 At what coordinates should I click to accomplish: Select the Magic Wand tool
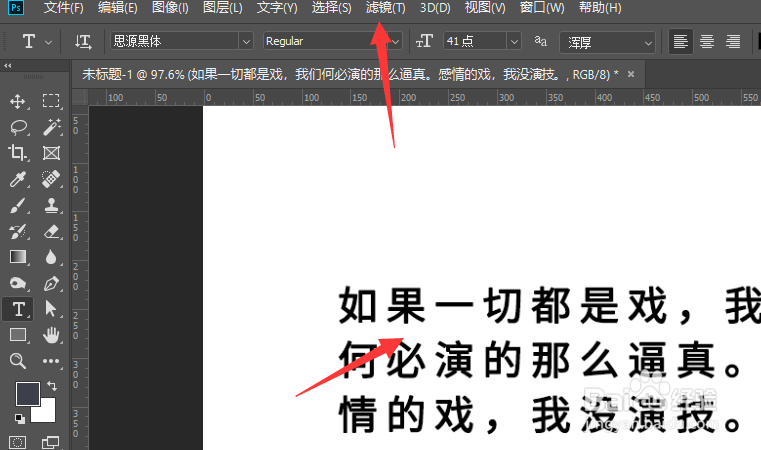[x=51, y=127]
